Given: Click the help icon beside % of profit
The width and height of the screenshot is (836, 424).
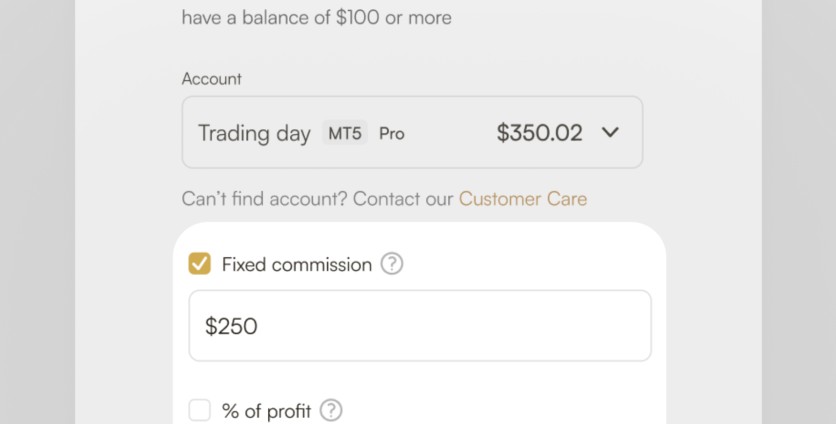Looking at the screenshot, I should point(331,410).
